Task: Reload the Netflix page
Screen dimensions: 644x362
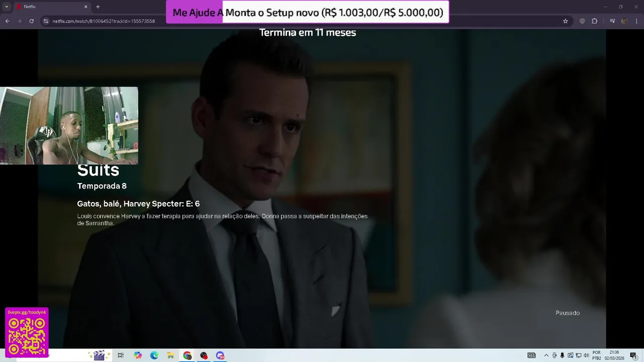Action: (31, 21)
